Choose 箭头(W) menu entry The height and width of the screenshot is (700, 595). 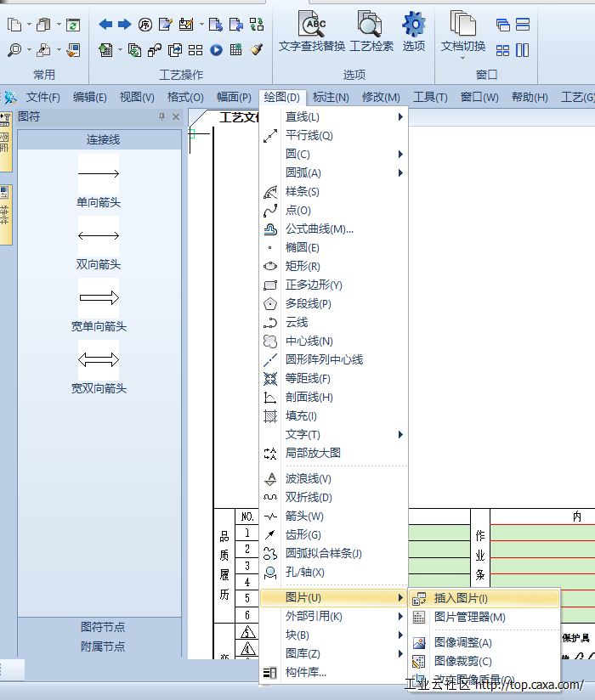[x=333, y=516]
